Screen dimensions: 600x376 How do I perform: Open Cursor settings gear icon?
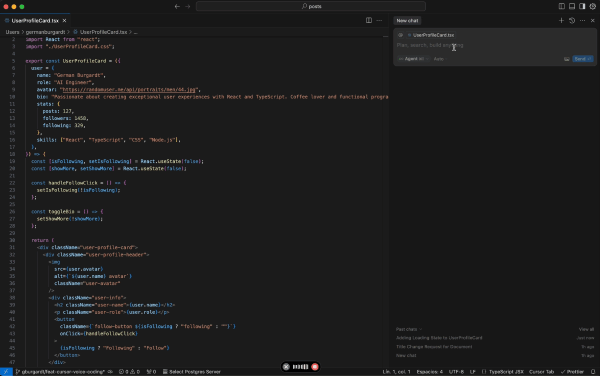[592, 6]
